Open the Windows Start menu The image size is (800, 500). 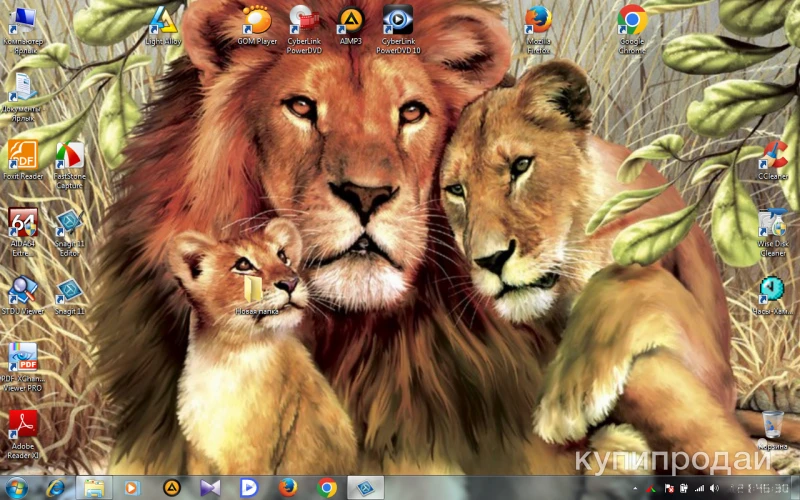pos(18,487)
